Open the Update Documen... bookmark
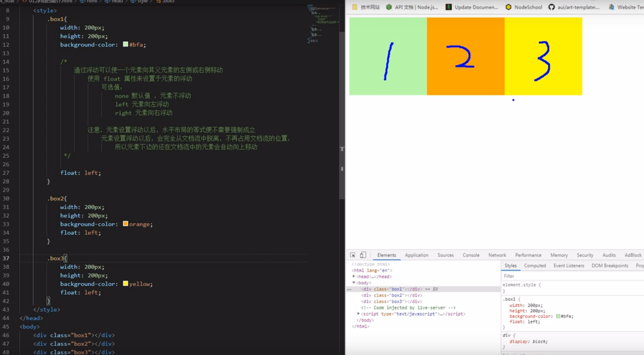Image resolution: width=644 pixels, height=355 pixels. [472, 7]
